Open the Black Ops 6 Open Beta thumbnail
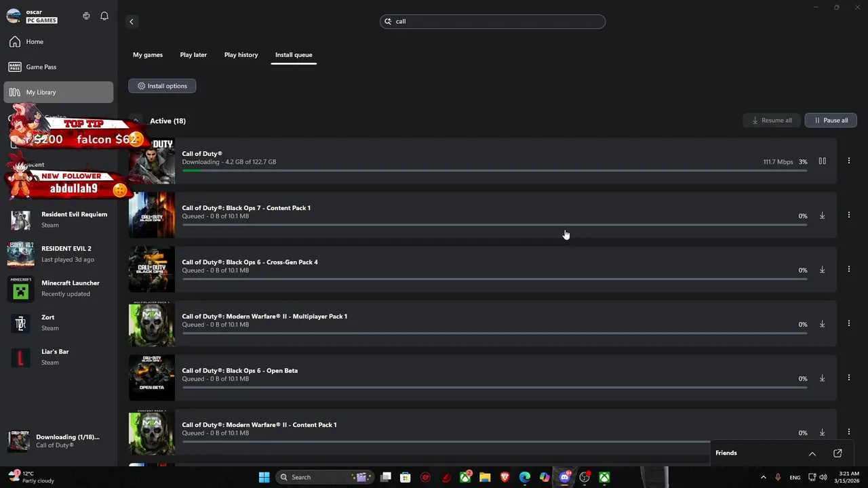The height and width of the screenshot is (488, 868). (x=152, y=378)
